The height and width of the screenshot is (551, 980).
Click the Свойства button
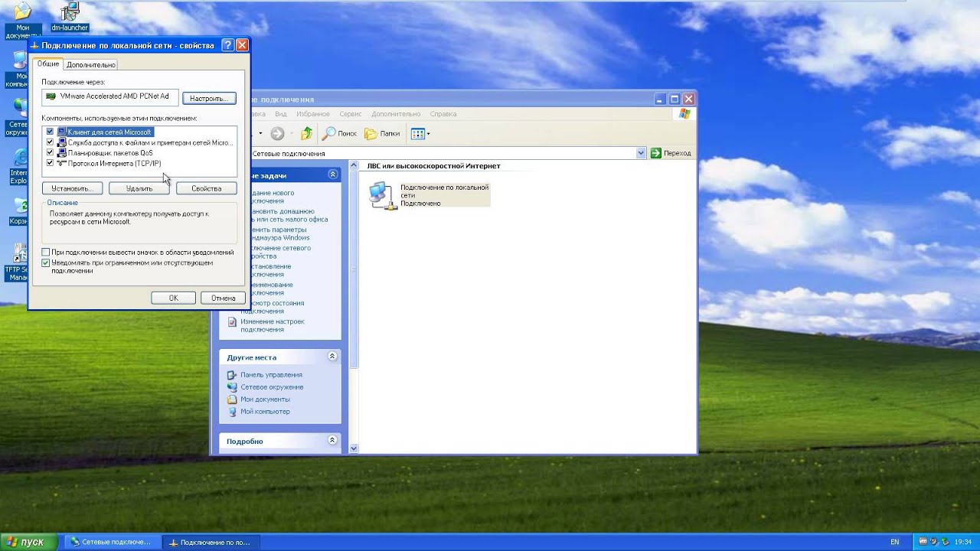[x=206, y=188]
